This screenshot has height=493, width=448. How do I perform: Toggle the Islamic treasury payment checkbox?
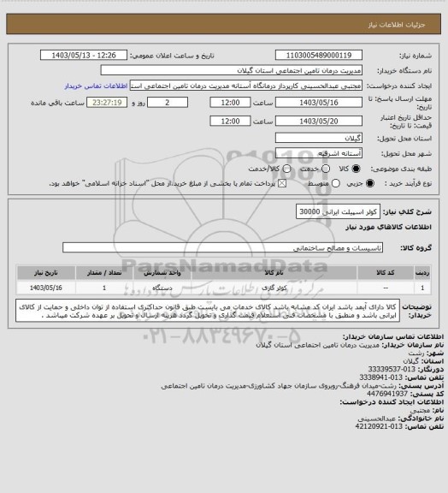click(282, 183)
